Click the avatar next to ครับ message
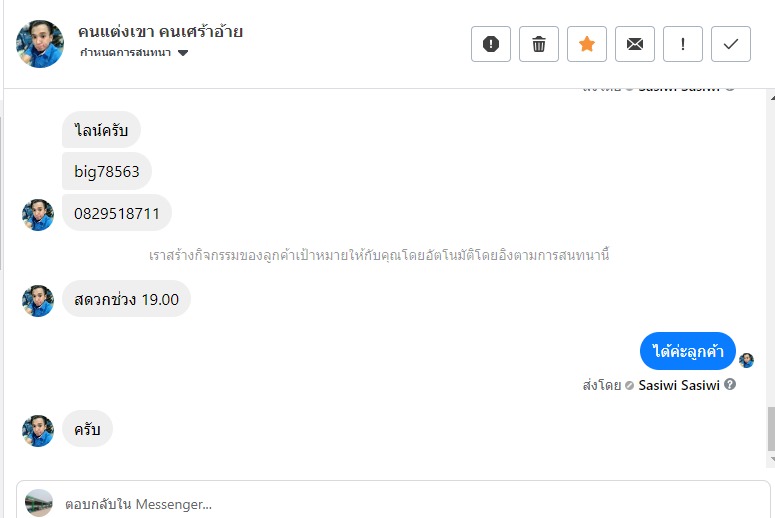 click(38, 430)
